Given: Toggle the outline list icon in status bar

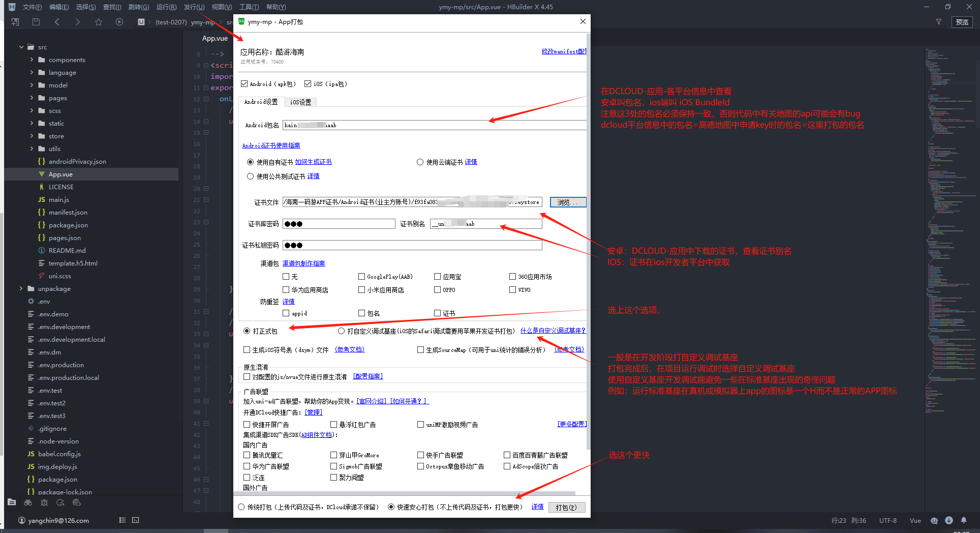Looking at the screenshot, I should (122, 520).
